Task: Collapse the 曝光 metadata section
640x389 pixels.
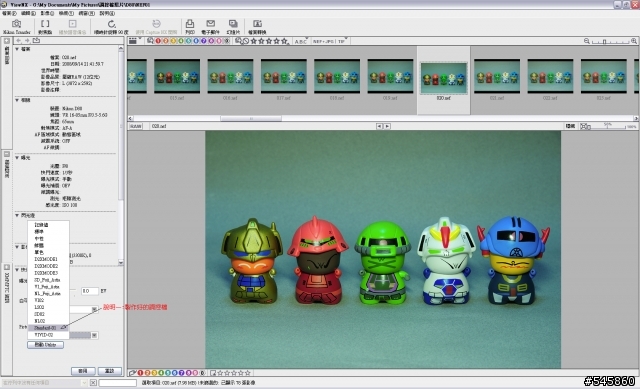Action: tap(17, 158)
